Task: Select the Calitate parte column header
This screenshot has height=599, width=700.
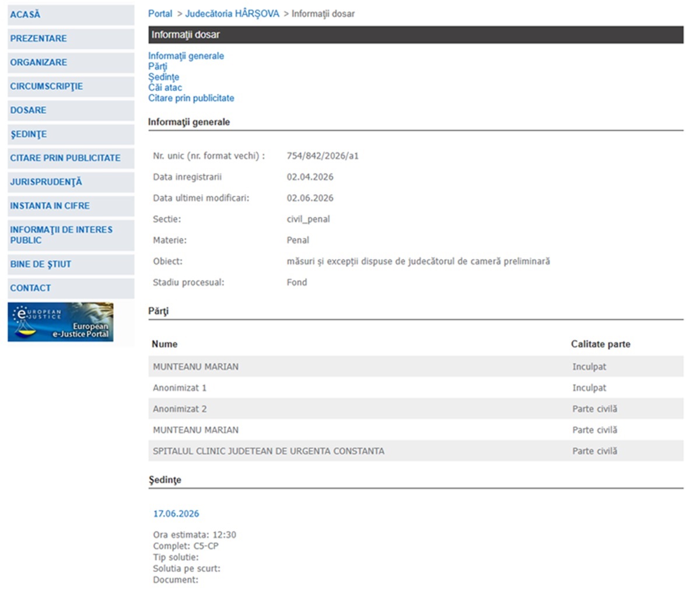Action: tap(601, 344)
